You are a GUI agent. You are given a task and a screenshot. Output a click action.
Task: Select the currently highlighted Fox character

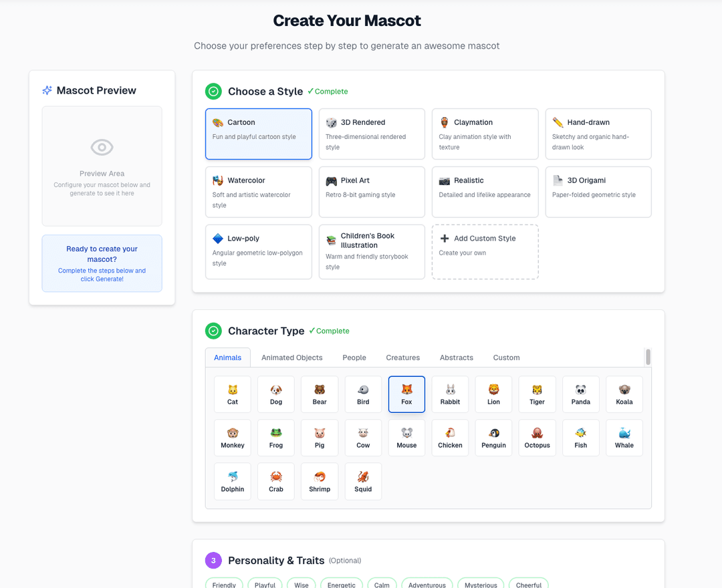(x=406, y=394)
